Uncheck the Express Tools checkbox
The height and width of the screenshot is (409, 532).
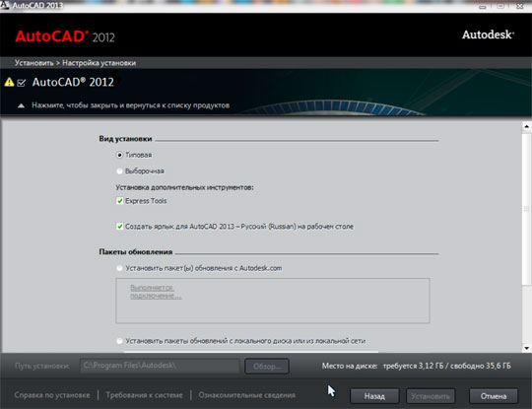[120, 201]
